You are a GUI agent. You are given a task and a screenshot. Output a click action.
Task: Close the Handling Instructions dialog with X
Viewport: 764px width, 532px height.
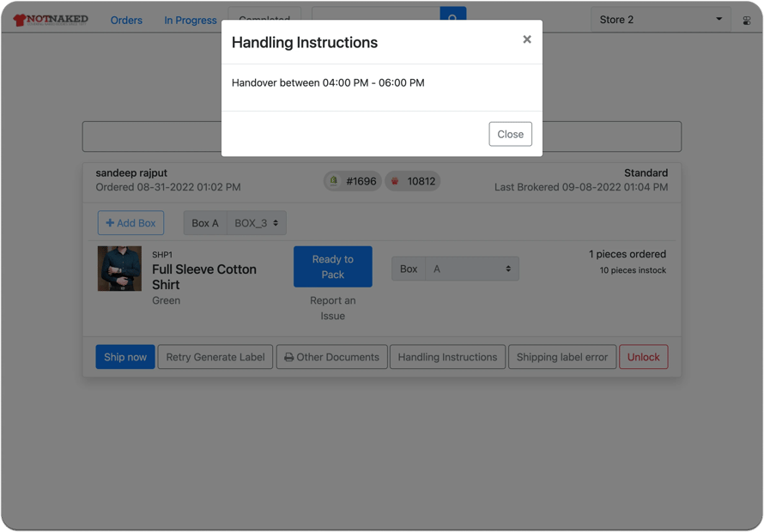[x=527, y=39]
